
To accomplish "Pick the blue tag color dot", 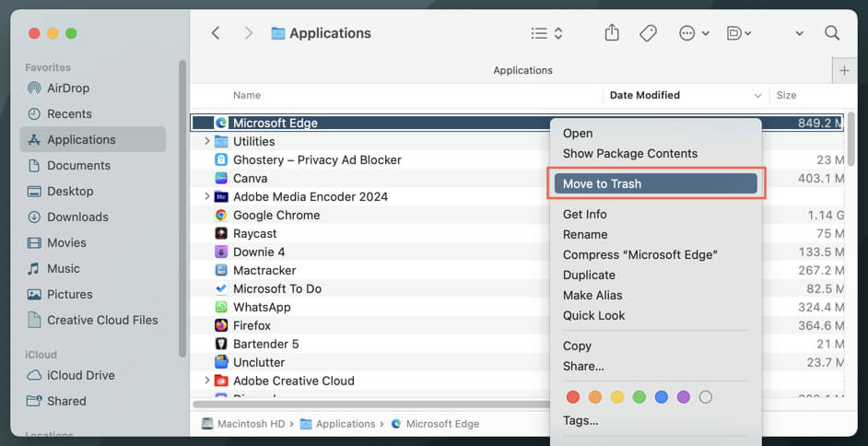I will click(662, 397).
